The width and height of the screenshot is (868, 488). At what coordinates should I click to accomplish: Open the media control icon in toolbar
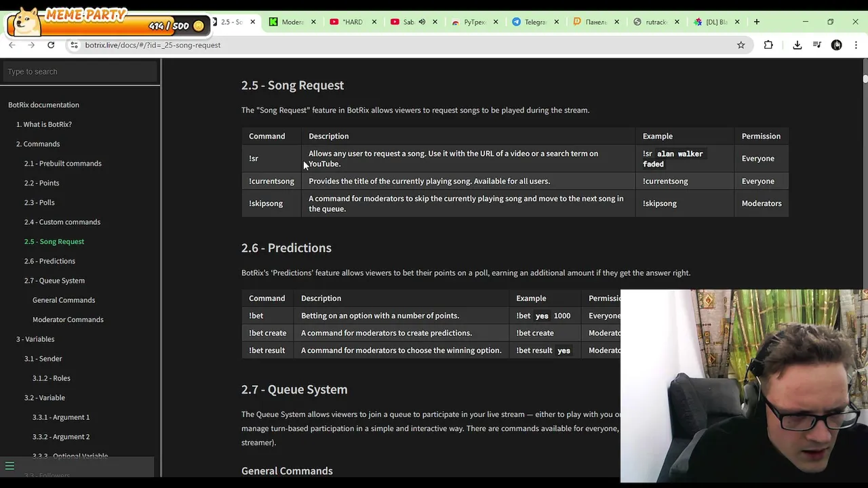[817, 45]
